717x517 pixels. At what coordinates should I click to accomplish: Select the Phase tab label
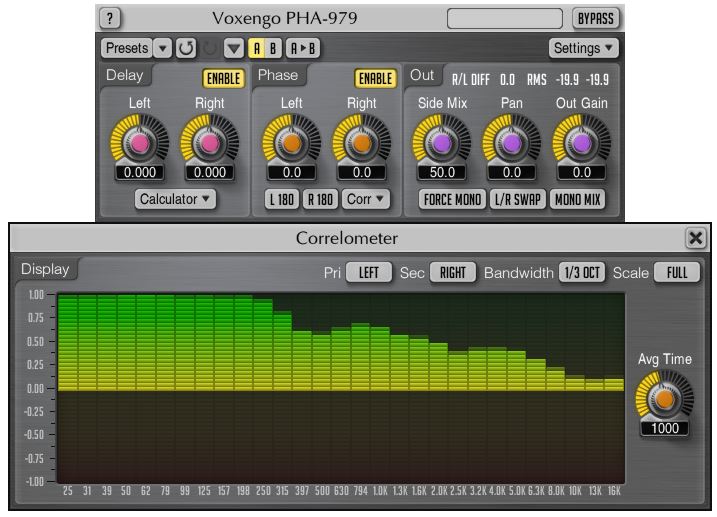[278, 75]
